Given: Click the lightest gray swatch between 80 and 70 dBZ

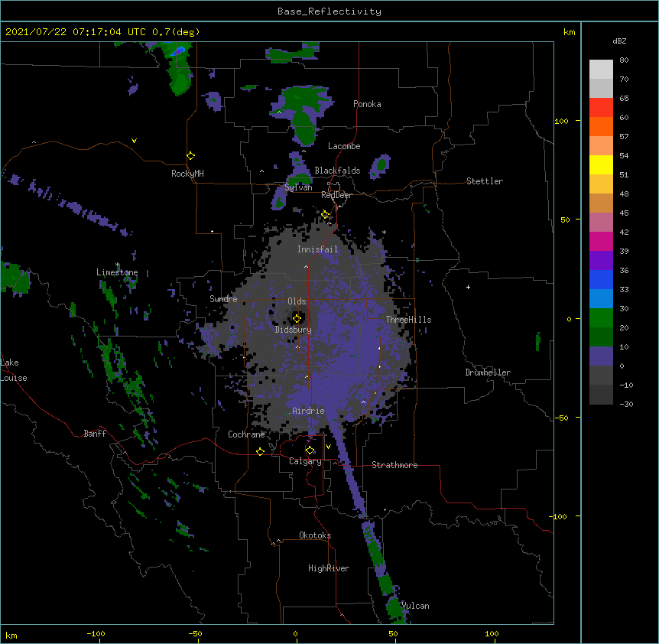Looking at the screenshot, I should [x=601, y=69].
